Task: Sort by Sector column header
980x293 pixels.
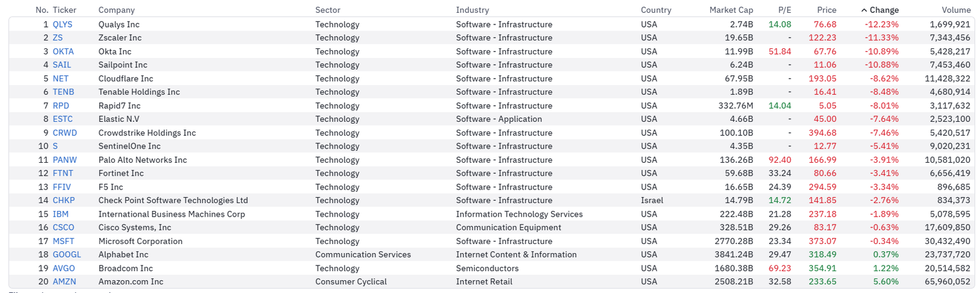Action: (x=328, y=10)
